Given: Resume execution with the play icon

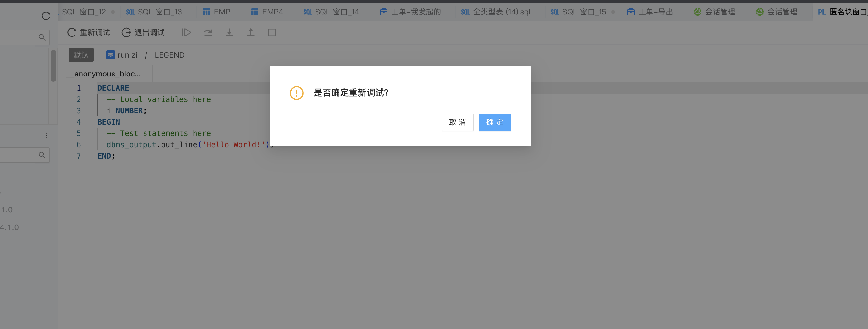Looking at the screenshot, I should tap(186, 32).
